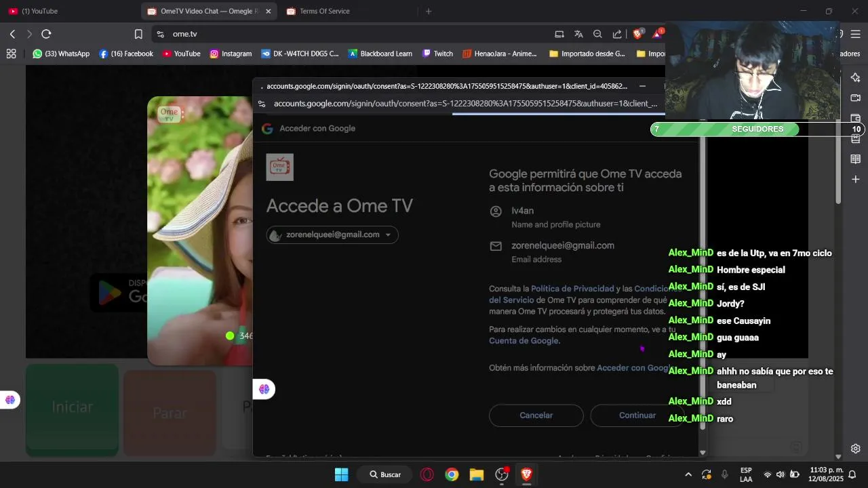Screen dimensions: 868x488
Task: Click the Google Play badge on OmeTV page
Action: (119, 293)
